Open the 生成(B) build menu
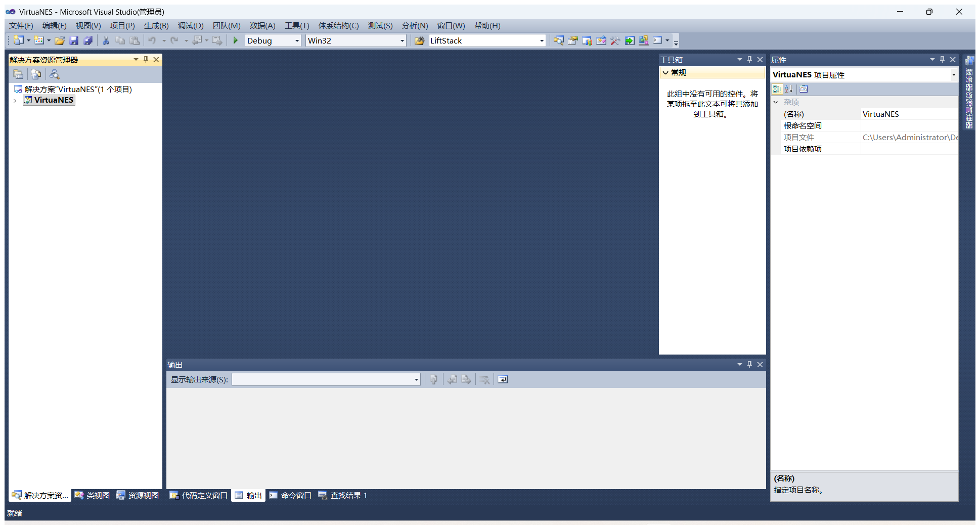This screenshot has height=525, width=980. (x=156, y=26)
